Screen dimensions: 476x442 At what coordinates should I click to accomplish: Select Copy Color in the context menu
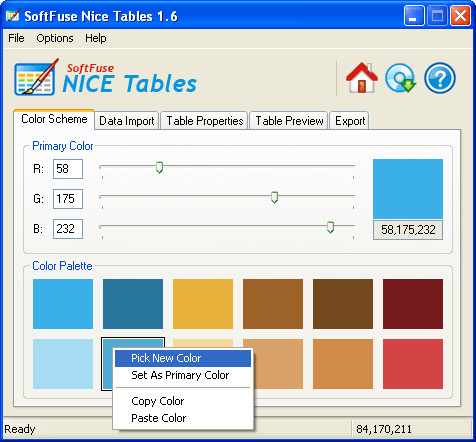[x=183, y=401]
